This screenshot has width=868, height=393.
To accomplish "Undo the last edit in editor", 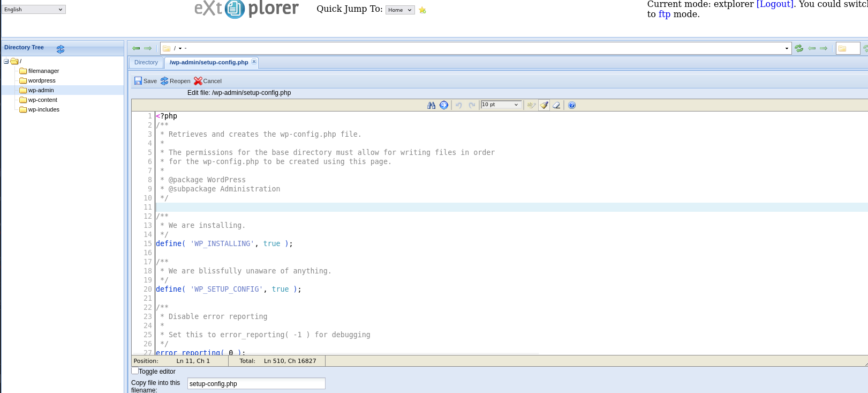I will coord(459,105).
